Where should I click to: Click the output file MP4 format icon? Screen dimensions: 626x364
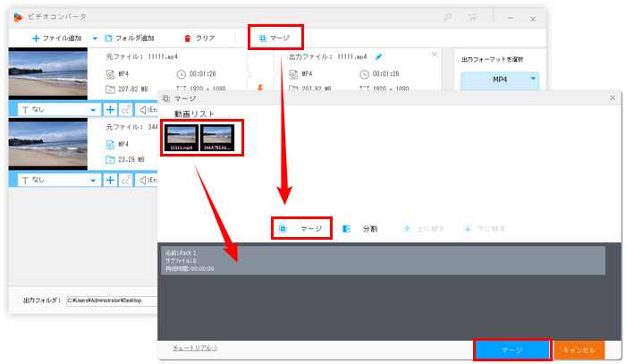click(293, 74)
